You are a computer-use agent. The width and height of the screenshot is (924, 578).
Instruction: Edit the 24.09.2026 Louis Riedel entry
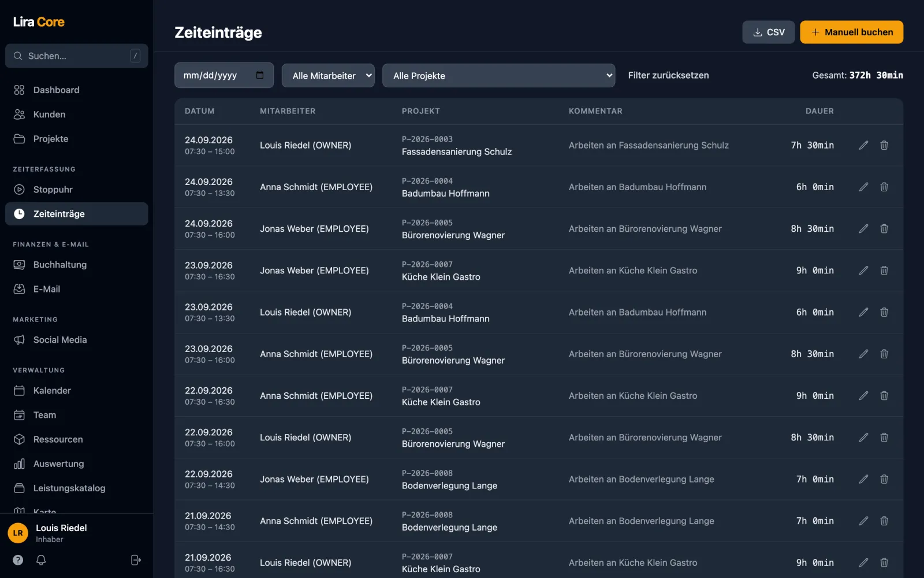pos(863,145)
